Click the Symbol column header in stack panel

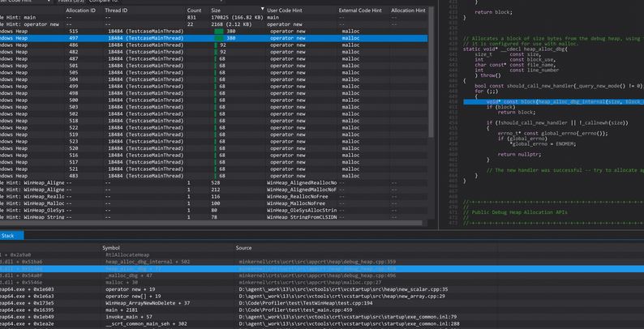pos(111,248)
